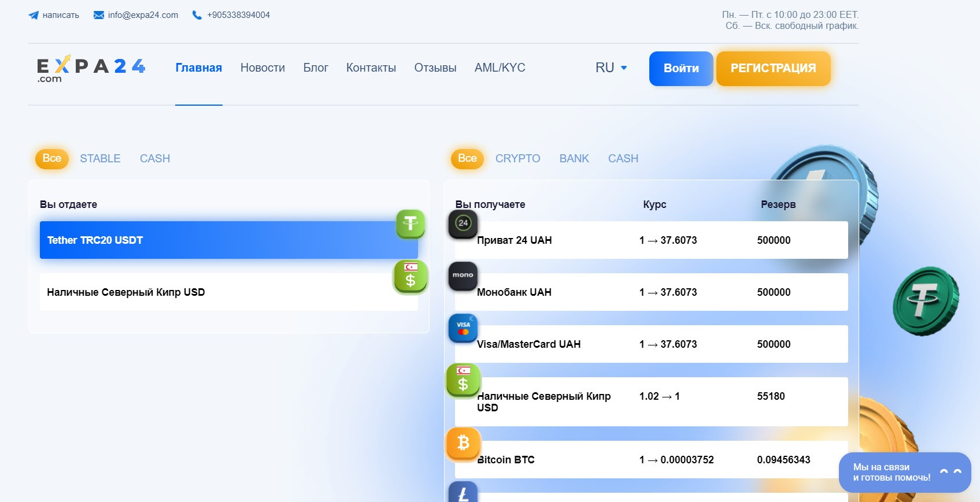Viewport: 980px width, 502px height.
Task: Click the rate 1.02 → 1
Action: pos(659,396)
